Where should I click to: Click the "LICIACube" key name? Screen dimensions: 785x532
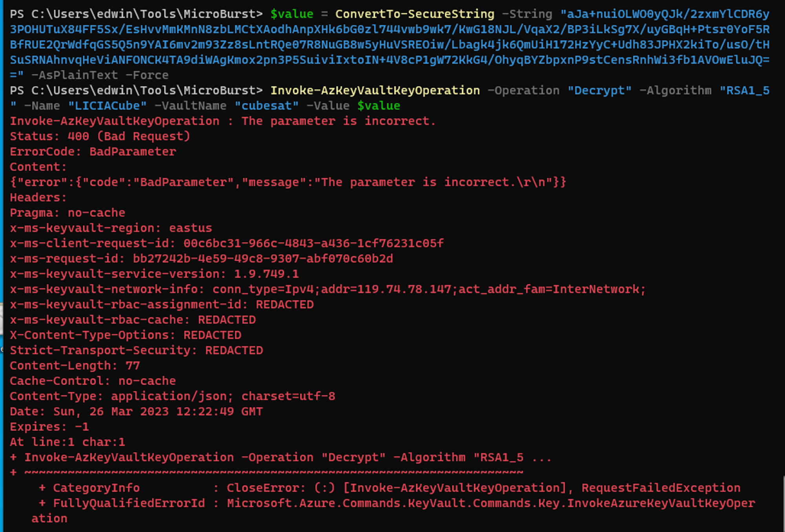107,106
